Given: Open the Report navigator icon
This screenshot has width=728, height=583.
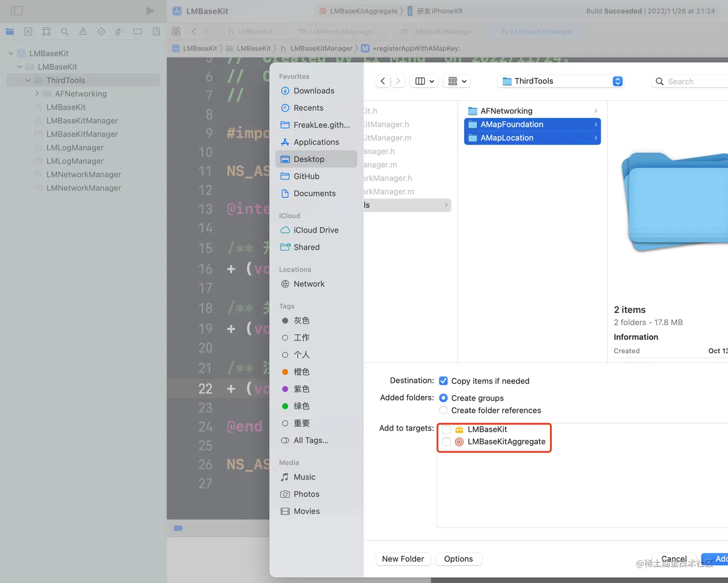Looking at the screenshot, I should click(156, 32).
